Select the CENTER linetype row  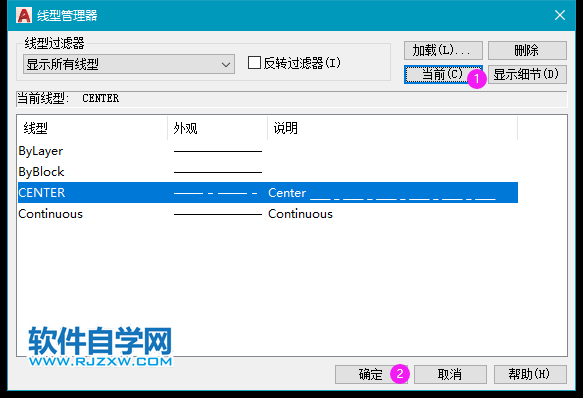tap(268, 193)
